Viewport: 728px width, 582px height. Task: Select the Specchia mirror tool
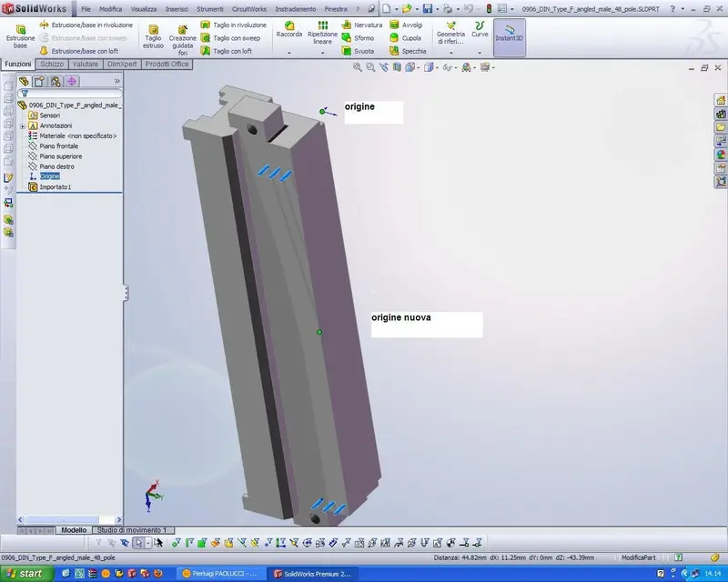pos(408,51)
